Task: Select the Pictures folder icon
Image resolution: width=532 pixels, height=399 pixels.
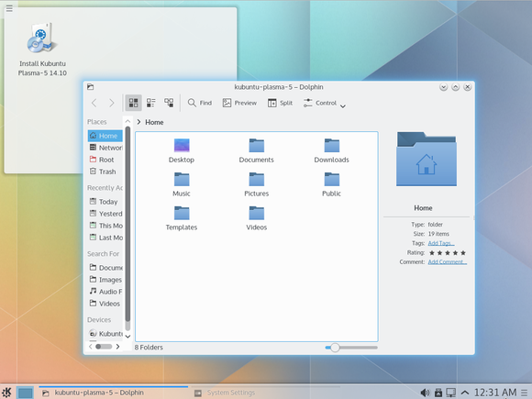Action: click(x=257, y=179)
